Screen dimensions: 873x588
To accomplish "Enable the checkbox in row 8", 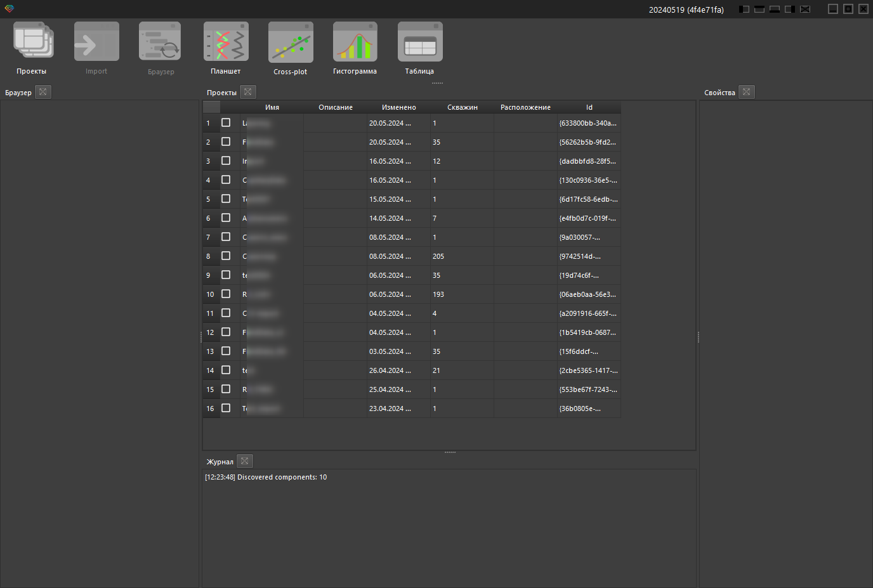I will pyautogui.click(x=226, y=256).
